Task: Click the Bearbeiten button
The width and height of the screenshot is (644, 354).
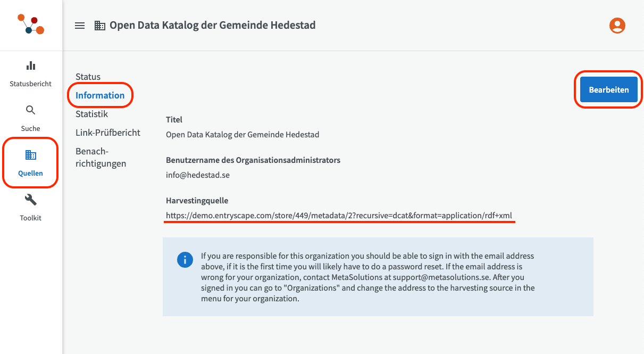Action: (609, 90)
